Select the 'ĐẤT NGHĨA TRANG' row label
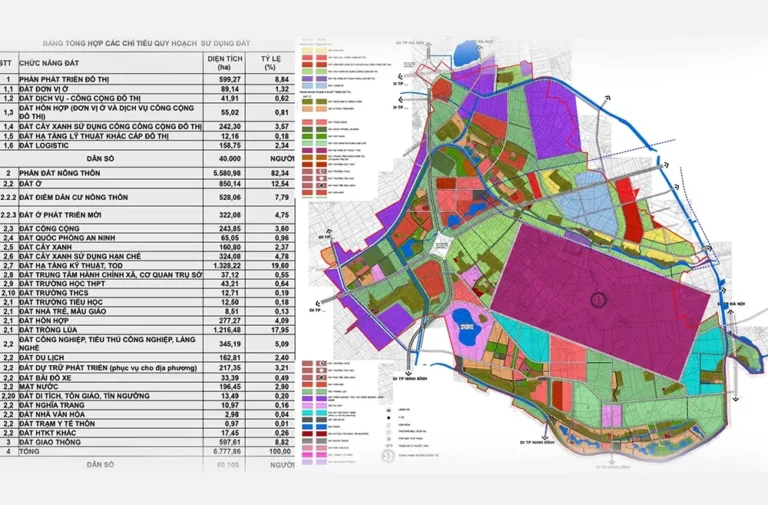768x505 pixels. click(x=52, y=405)
